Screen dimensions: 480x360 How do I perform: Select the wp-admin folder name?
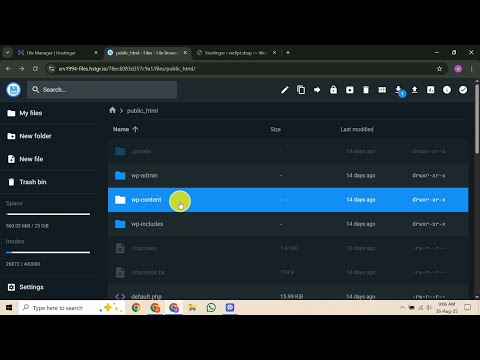pos(144,175)
